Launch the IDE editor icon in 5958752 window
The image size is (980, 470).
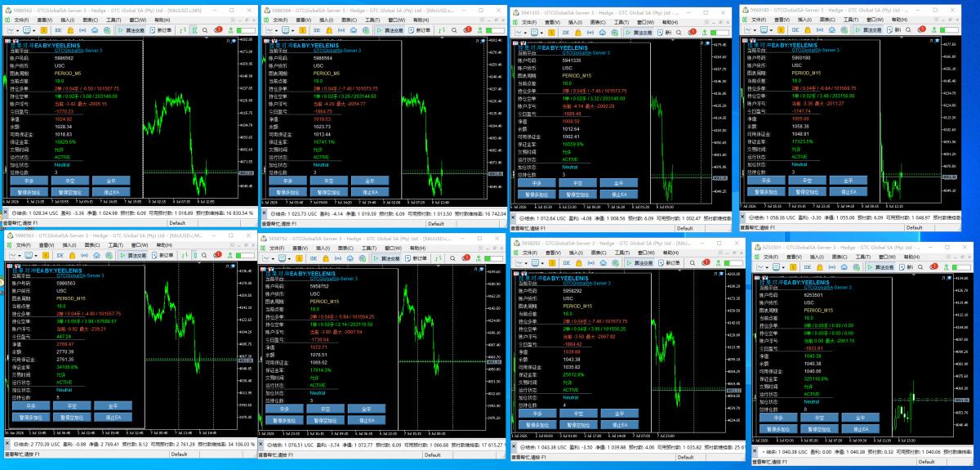tap(314, 258)
